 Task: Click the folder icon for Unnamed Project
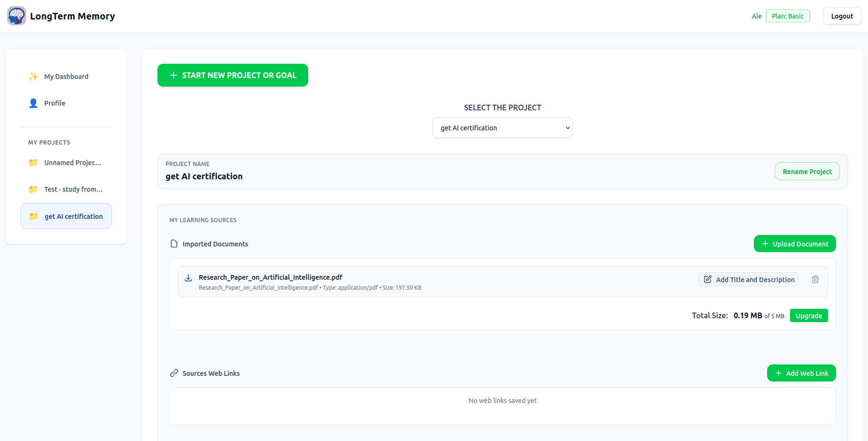pos(33,162)
